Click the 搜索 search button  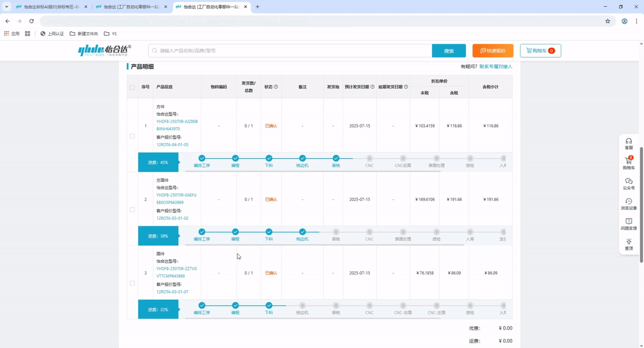pyautogui.click(x=449, y=51)
